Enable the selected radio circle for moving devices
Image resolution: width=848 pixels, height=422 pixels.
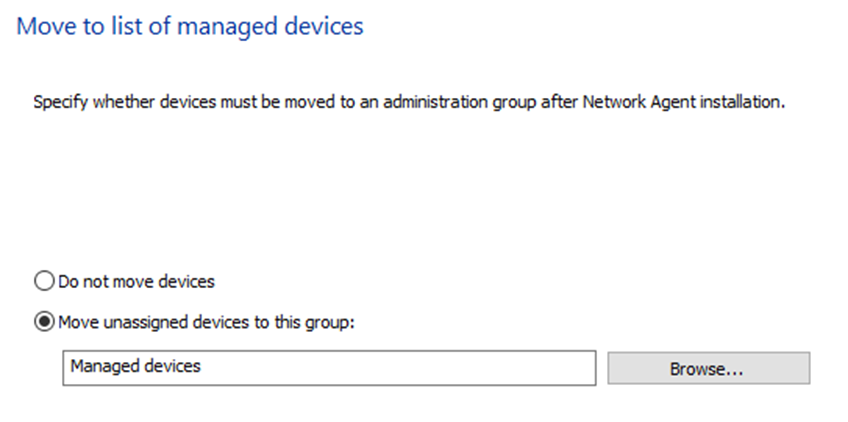(x=45, y=322)
